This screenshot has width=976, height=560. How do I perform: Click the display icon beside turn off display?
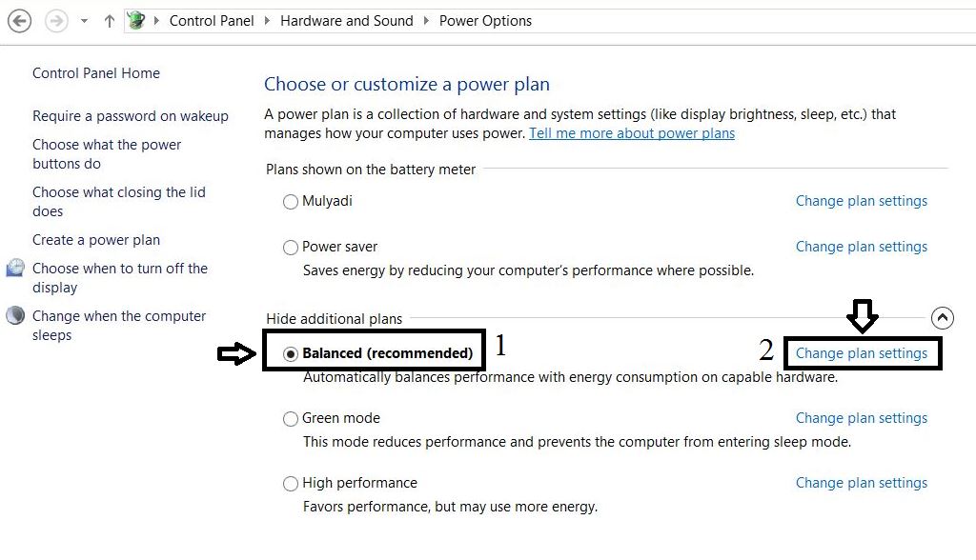[x=15, y=269]
